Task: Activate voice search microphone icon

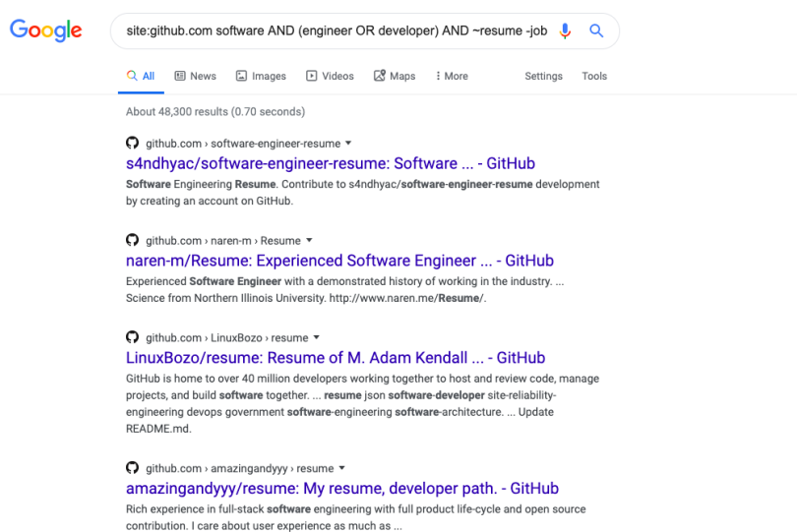Action: click(x=565, y=31)
